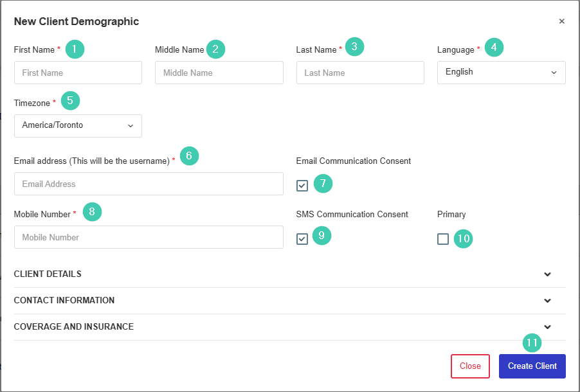Click the green number 1 badge beside First Name
This screenshot has width=580, height=392.
pyautogui.click(x=75, y=49)
